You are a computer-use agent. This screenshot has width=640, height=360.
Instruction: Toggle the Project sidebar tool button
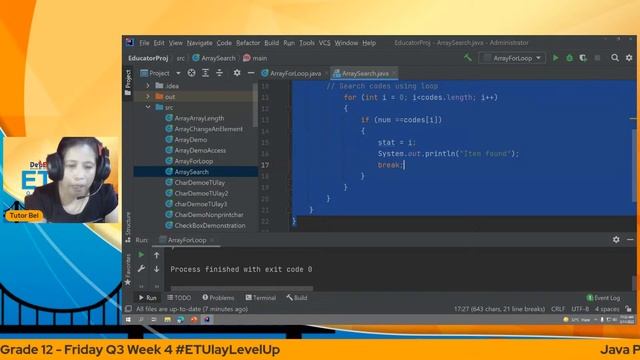(128, 83)
